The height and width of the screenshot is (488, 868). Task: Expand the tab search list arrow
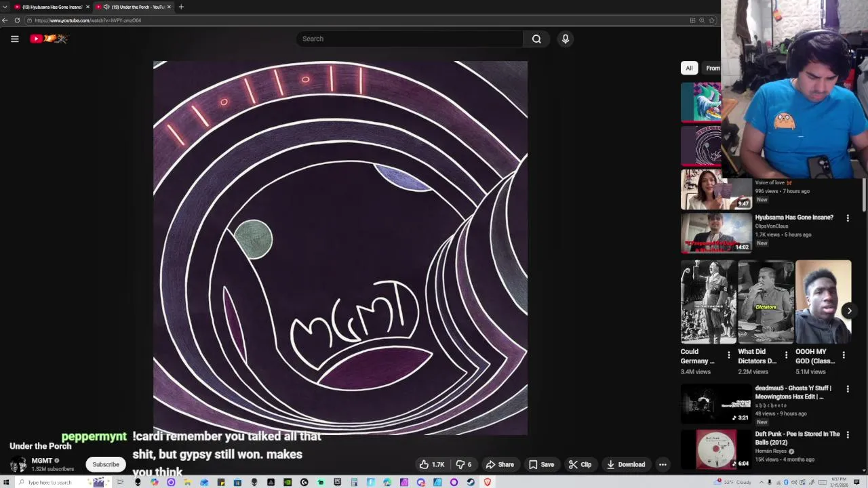pos(5,7)
